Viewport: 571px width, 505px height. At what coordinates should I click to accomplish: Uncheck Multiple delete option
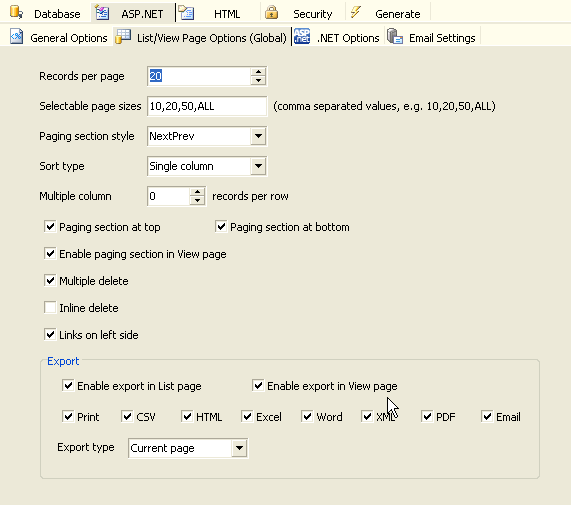50,280
